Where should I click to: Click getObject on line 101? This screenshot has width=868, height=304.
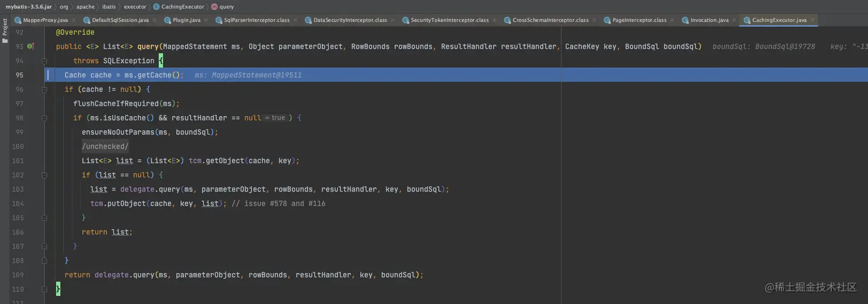(x=226, y=161)
